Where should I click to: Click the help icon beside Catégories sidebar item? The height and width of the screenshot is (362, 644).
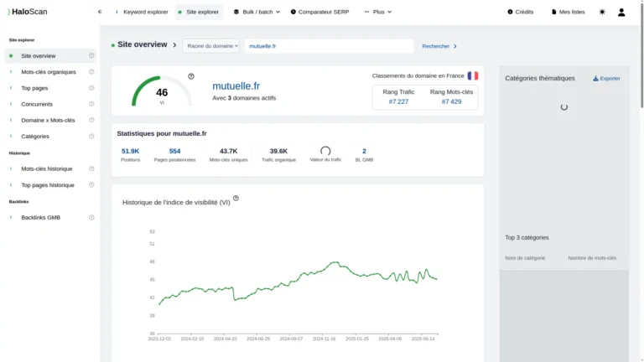pos(91,137)
